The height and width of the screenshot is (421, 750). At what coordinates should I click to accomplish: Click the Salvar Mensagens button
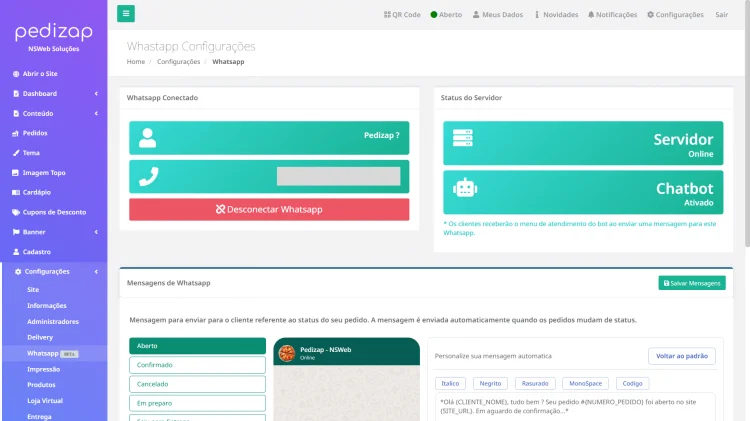click(692, 283)
